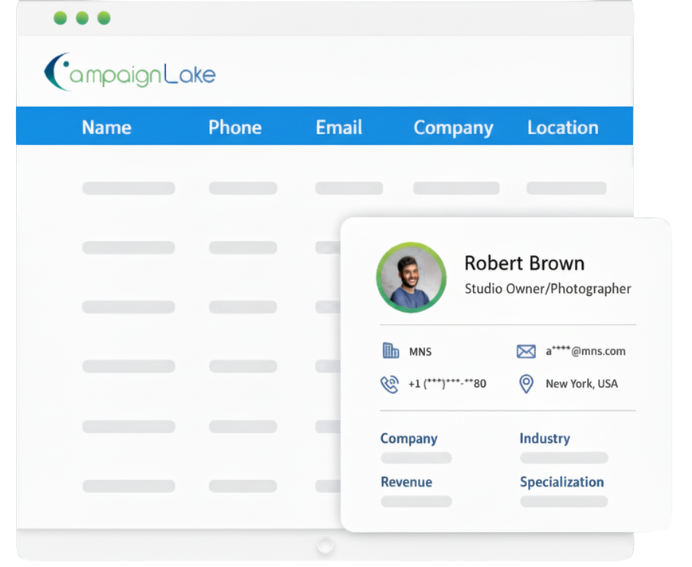
Task: Click the first green window dot
Action: [60, 18]
